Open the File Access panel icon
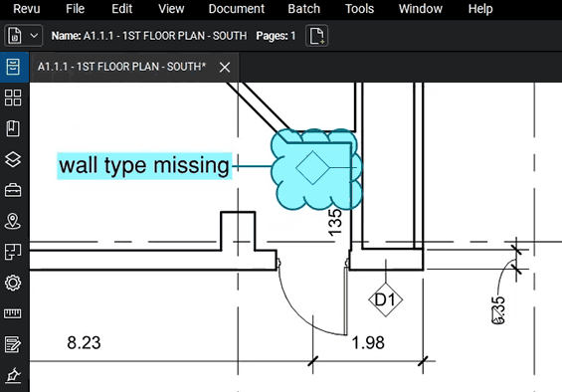The width and height of the screenshot is (562, 392). (x=13, y=67)
